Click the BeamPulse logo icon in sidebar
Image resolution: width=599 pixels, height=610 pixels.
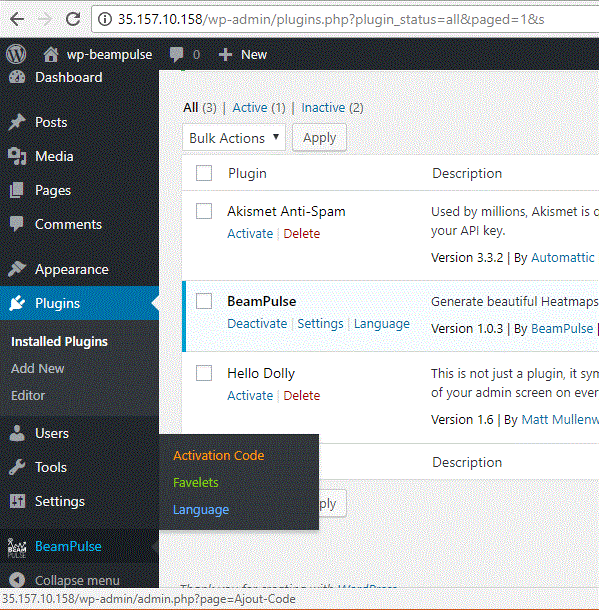pyautogui.click(x=17, y=547)
